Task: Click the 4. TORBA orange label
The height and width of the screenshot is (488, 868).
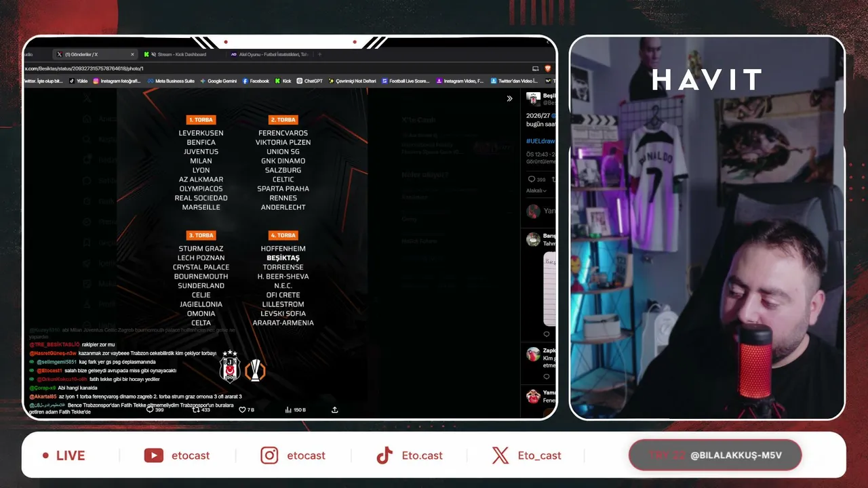Action: (x=283, y=235)
